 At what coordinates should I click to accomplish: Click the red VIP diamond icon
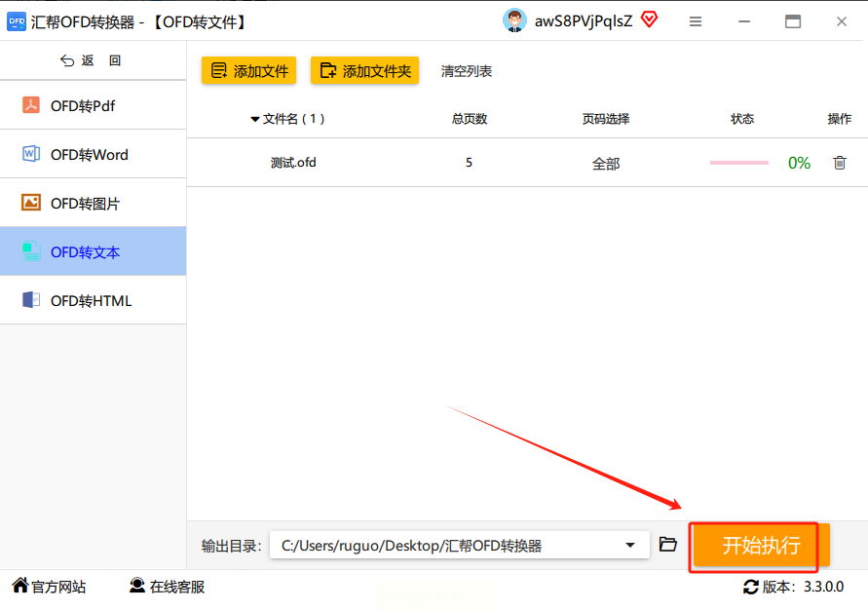pos(650,19)
